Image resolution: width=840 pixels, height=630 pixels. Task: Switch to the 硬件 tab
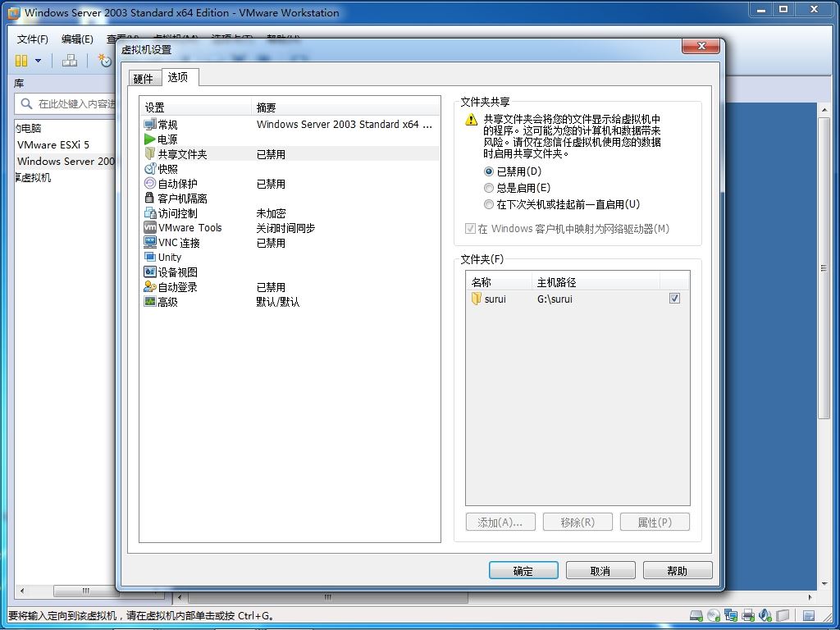tap(143, 79)
